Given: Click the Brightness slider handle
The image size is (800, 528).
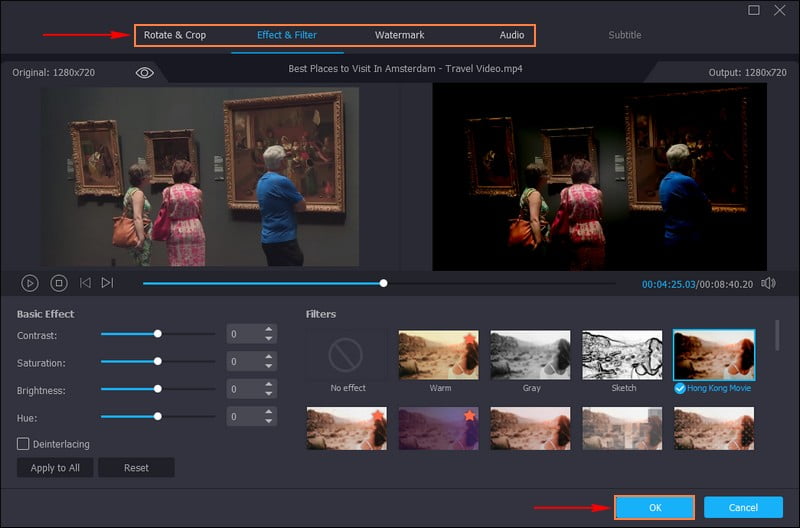Looking at the screenshot, I should [157, 388].
